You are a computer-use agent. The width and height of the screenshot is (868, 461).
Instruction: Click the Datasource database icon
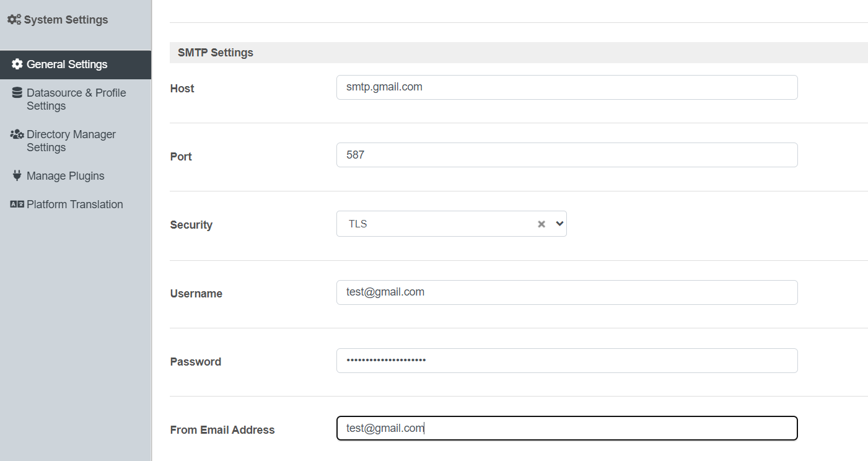(x=17, y=93)
